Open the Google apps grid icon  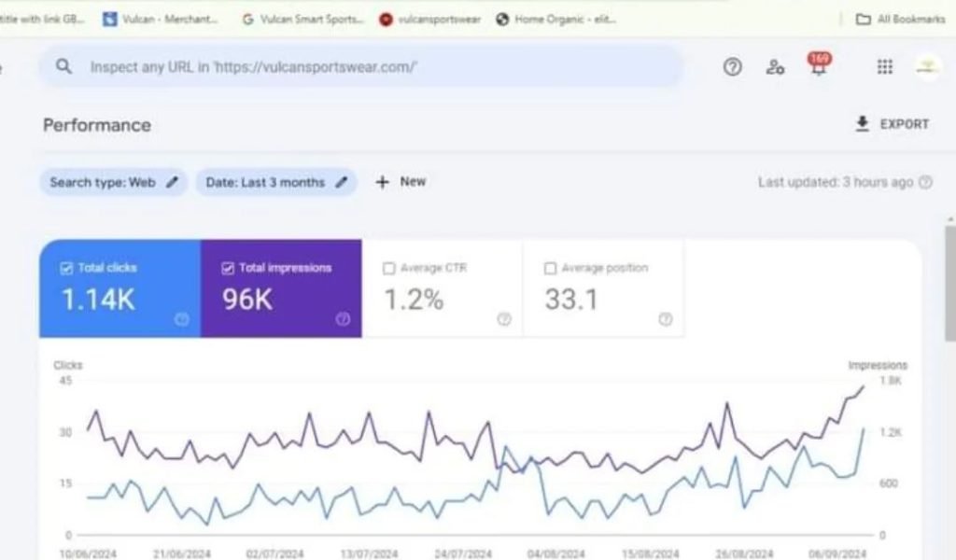point(884,66)
